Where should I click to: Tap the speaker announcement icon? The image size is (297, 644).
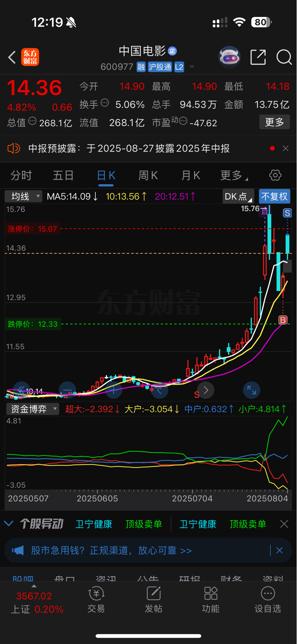point(14,149)
